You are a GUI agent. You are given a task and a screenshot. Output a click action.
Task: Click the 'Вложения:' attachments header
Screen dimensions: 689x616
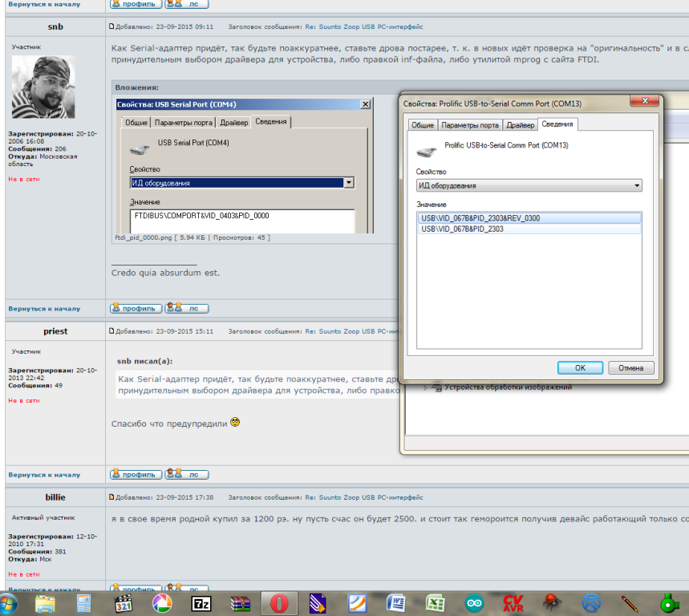coord(136,87)
